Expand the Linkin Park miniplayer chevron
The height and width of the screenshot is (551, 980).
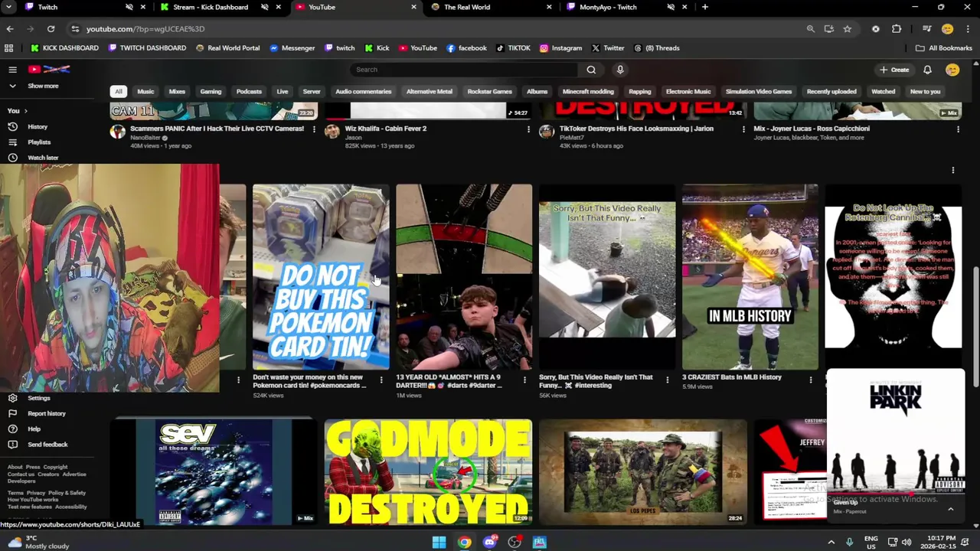[x=951, y=509]
